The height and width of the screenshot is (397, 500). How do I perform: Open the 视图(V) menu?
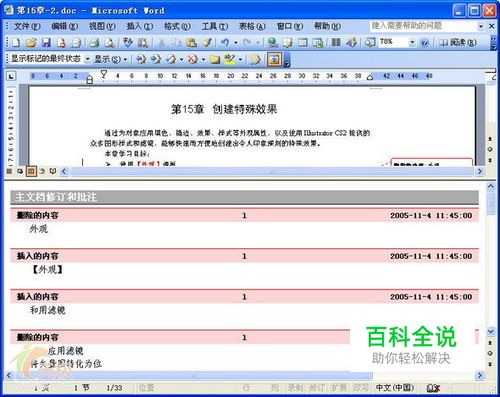click(102, 26)
